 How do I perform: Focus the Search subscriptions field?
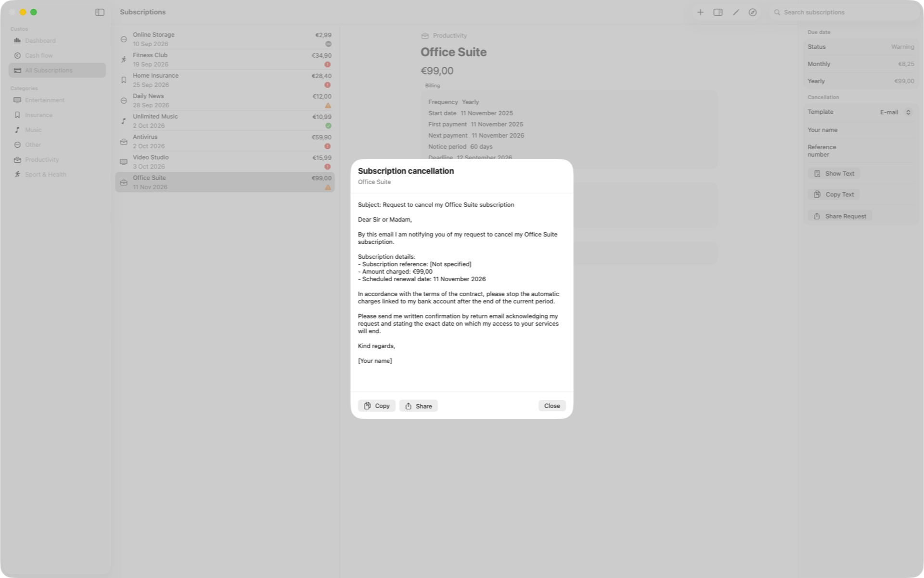point(845,13)
